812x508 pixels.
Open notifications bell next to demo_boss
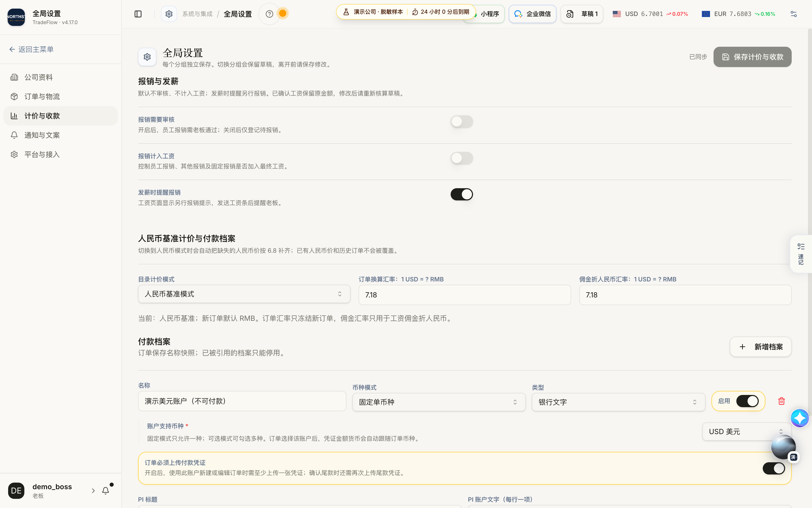pyautogui.click(x=106, y=490)
